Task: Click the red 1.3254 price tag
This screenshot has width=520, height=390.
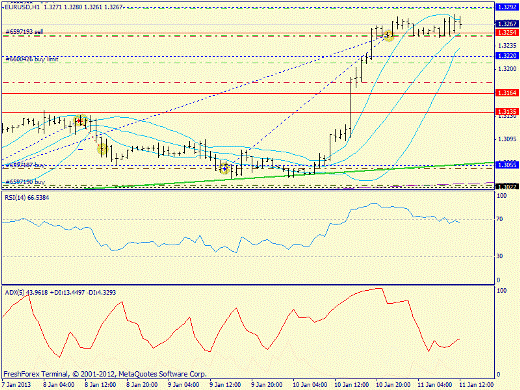Action: 507,32
